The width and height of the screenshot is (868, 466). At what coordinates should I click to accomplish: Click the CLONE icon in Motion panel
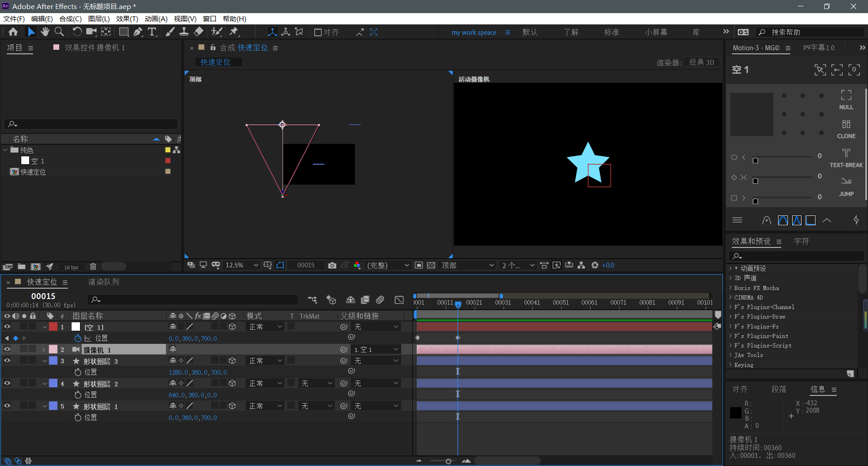coord(846,128)
